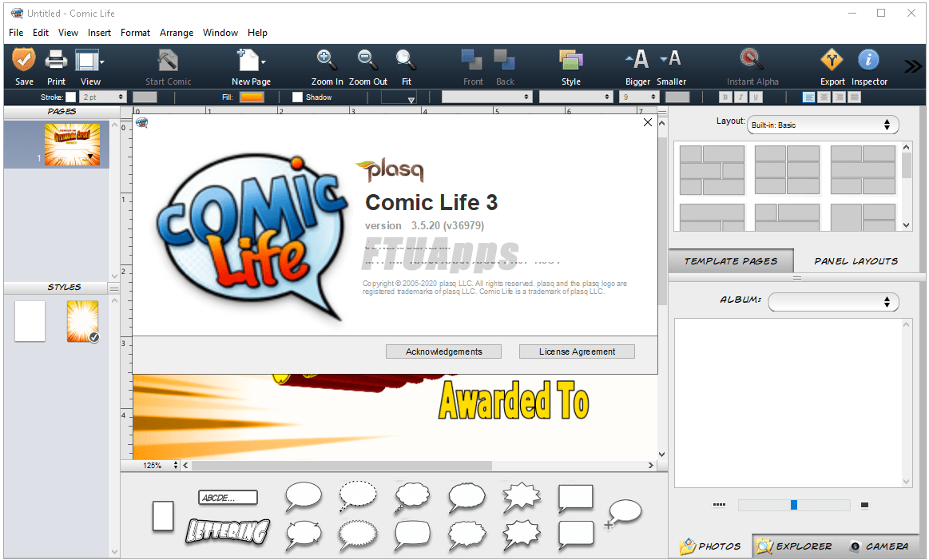Toggle bold text formatting

[x=725, y=97]
